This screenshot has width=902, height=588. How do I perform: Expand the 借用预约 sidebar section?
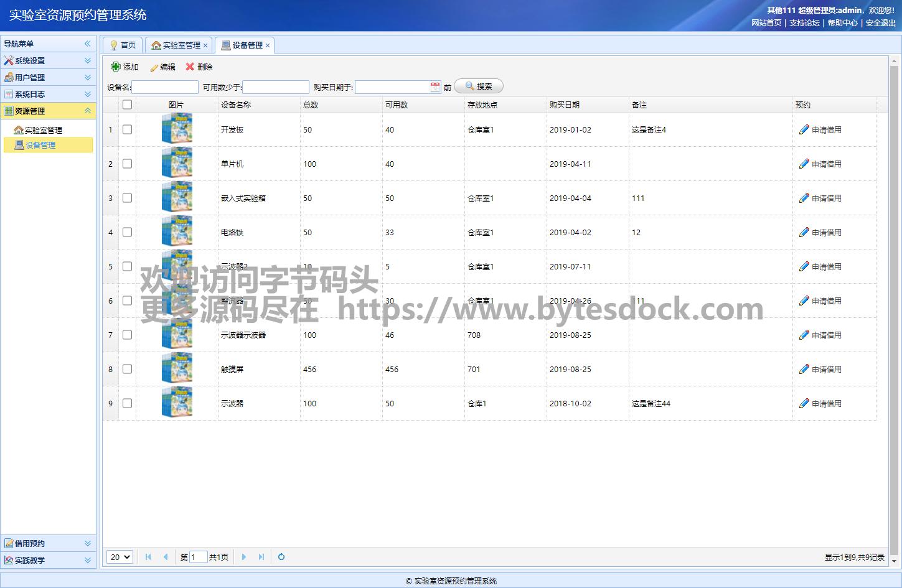click(x=88, y=544)
